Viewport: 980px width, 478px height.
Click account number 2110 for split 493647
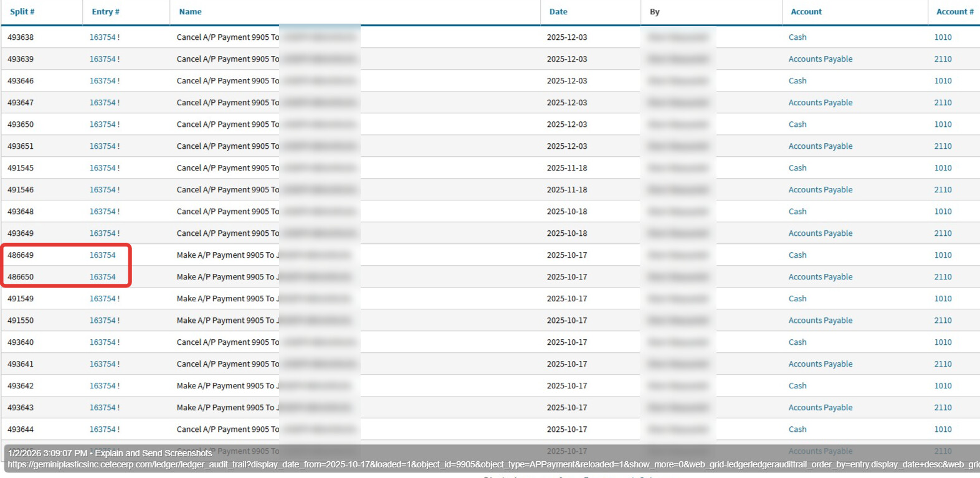943,103
